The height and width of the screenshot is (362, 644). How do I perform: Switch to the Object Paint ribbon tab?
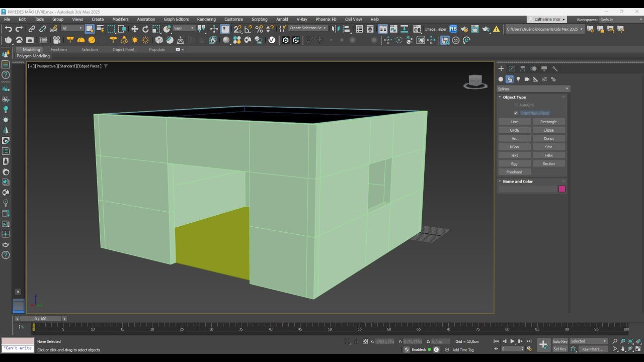[123, 50]
